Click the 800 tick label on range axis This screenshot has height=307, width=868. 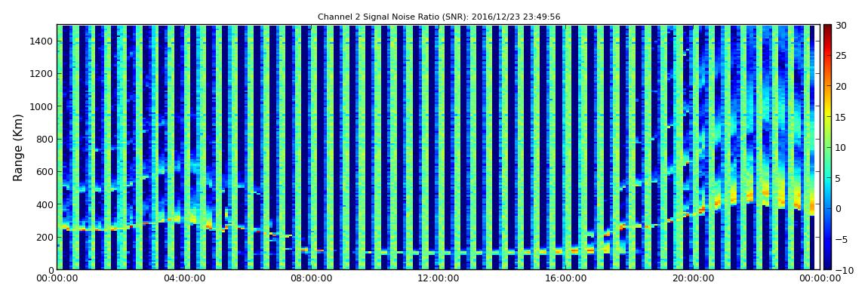click(45, 139)
